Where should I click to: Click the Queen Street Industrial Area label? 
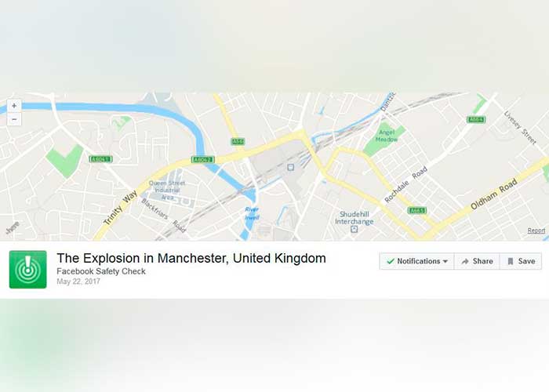click(x=167, y=190)
